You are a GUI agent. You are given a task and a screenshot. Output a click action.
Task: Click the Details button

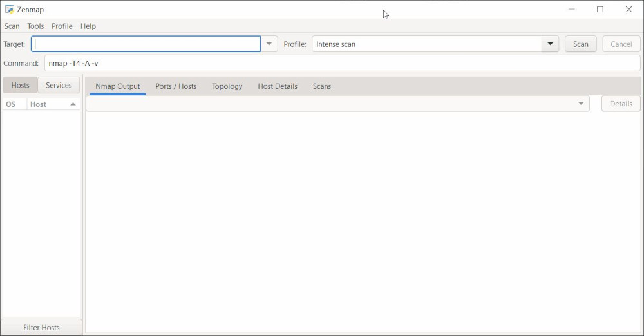pyautogui.click(x=621, y=104)
